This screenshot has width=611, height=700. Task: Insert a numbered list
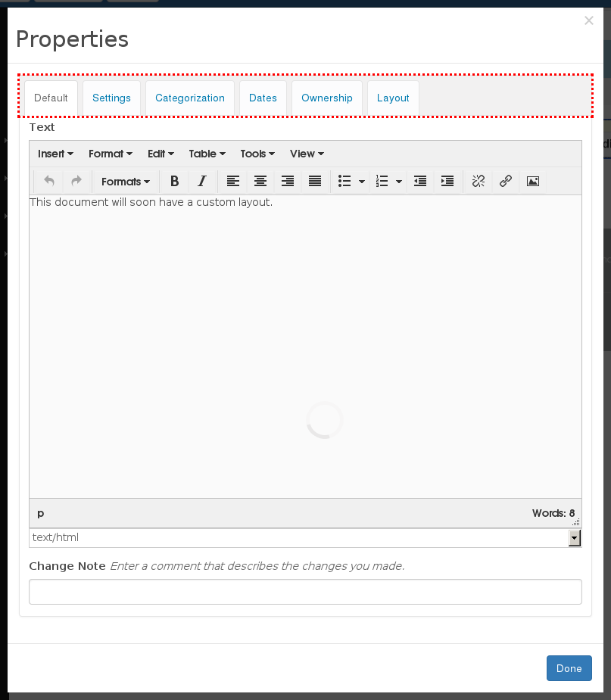[x=382, y=181]
